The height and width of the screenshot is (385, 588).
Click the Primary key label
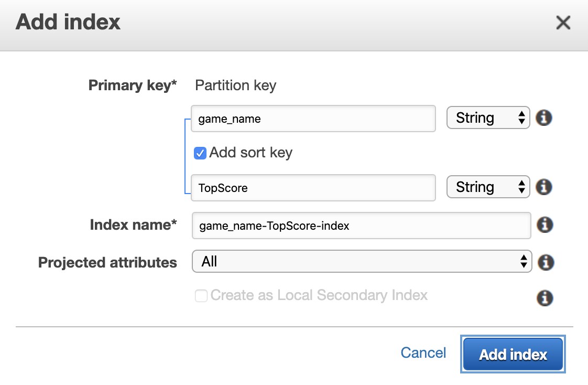[x=133, y=85]
